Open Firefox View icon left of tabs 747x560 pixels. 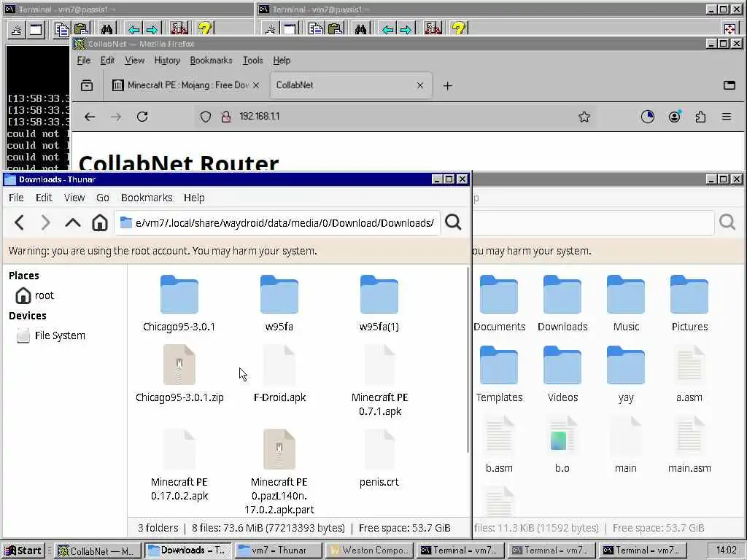(87, 86)
